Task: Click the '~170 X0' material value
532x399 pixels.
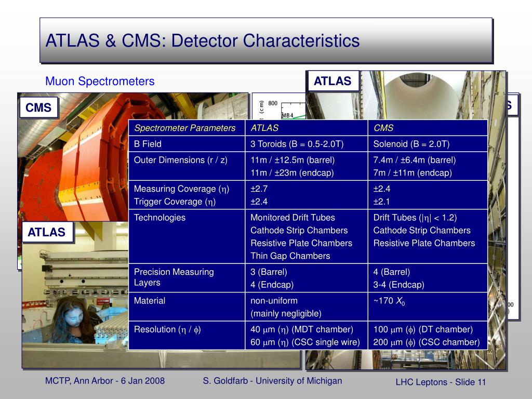Action: point(389,301)
